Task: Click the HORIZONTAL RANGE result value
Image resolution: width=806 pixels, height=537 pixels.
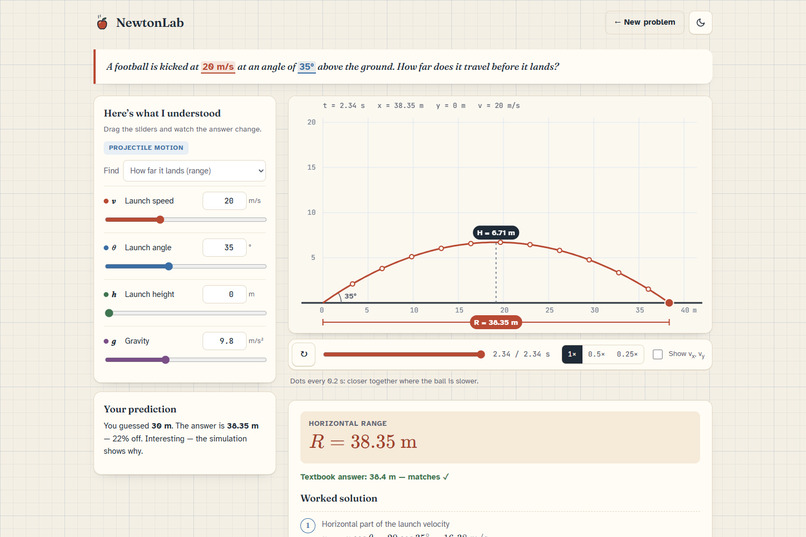Action: [363, 441]
